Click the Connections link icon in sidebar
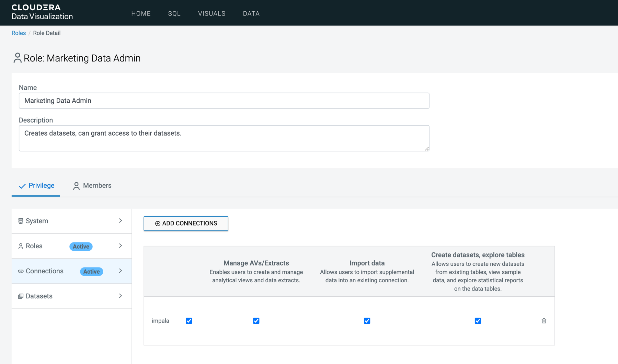This screenshot has height=364, width=618. click(21, 271)
